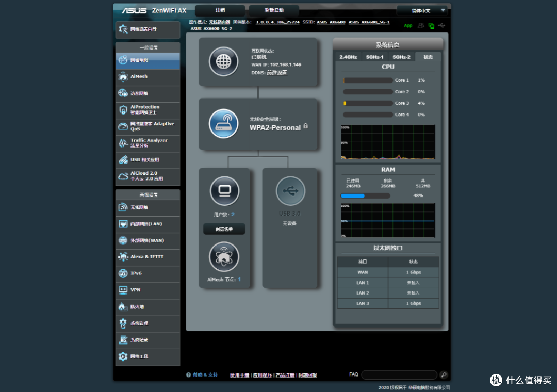557x392 pixels.
Task: Open 系统记录 system log
Action: [x=148, y=340]
